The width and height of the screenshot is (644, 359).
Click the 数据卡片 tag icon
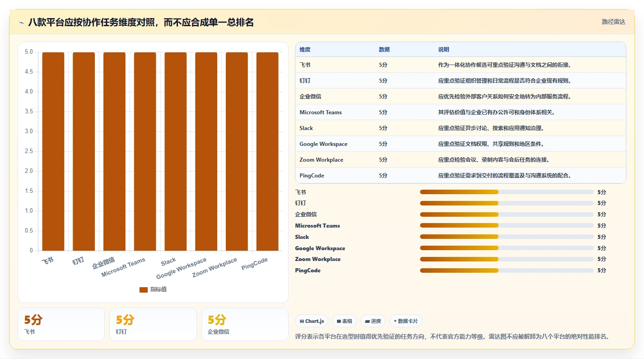pos(395,321)
